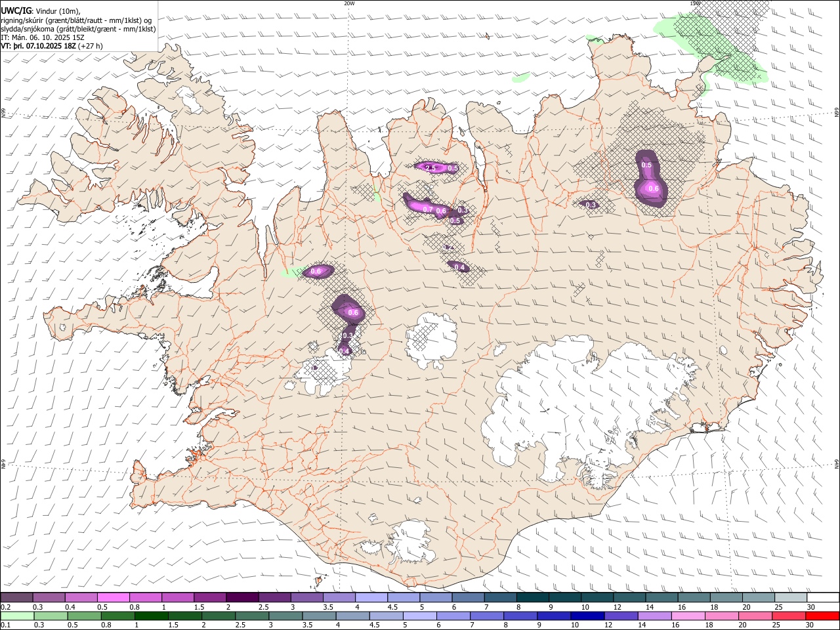Click the white 30 swatch in upper legend

823,597
